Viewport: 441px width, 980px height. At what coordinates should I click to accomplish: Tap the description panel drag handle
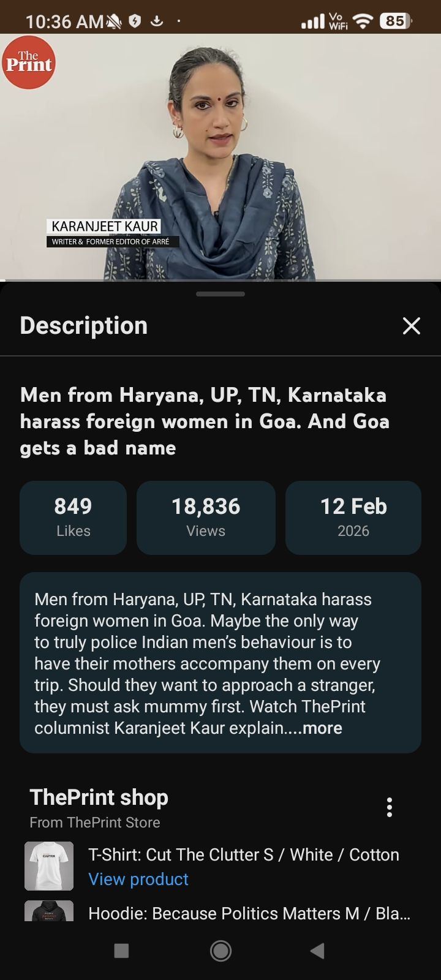[x=221, y=294]
